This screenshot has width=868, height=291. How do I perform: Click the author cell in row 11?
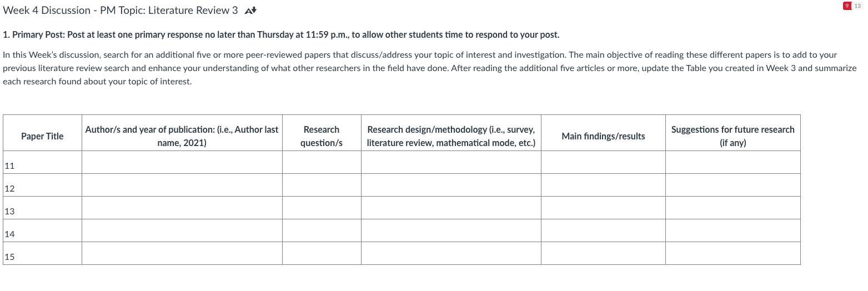click(182, 162)
